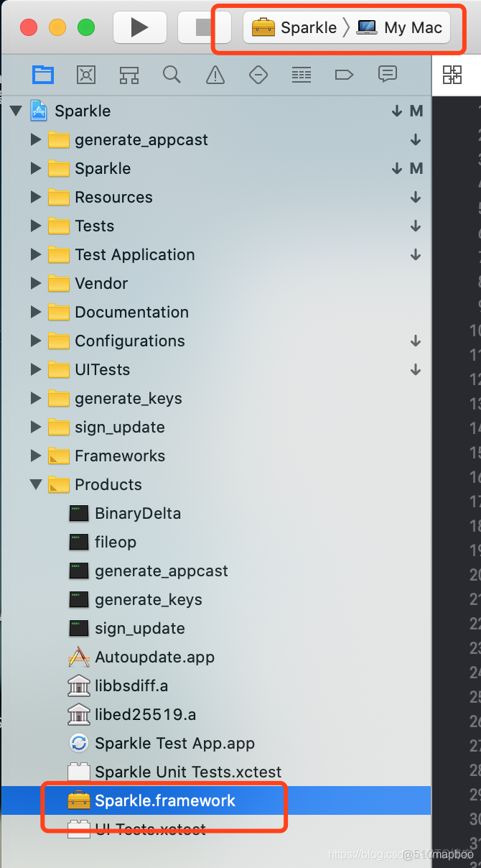The image size is (481, 868).
Task: Show the Issue navigator warnings
Action: 215,74
